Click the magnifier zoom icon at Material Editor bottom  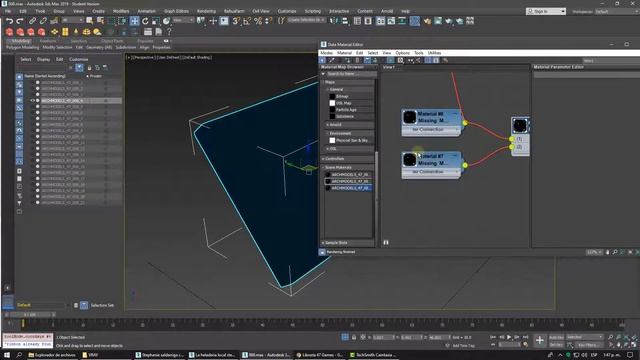[615, 252]
